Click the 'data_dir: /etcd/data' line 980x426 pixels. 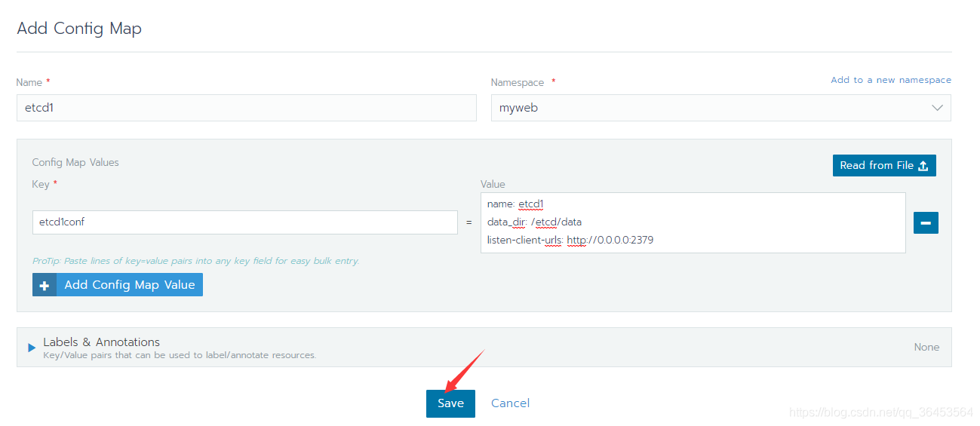click(534, 222)
